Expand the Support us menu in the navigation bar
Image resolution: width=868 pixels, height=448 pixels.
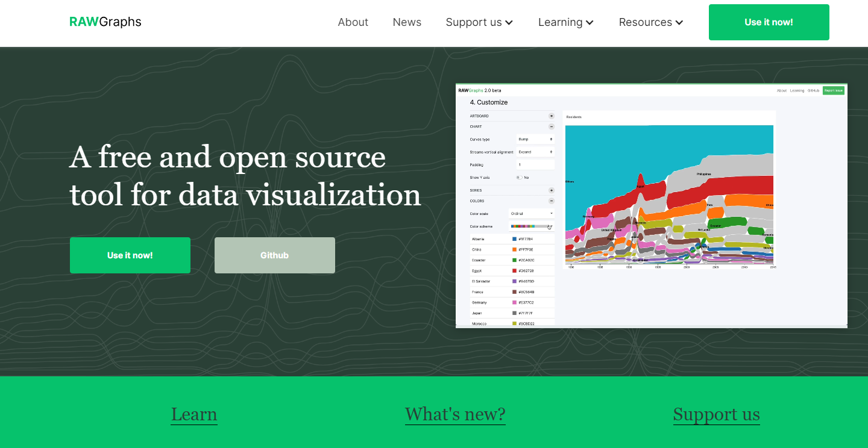[479, 22]
